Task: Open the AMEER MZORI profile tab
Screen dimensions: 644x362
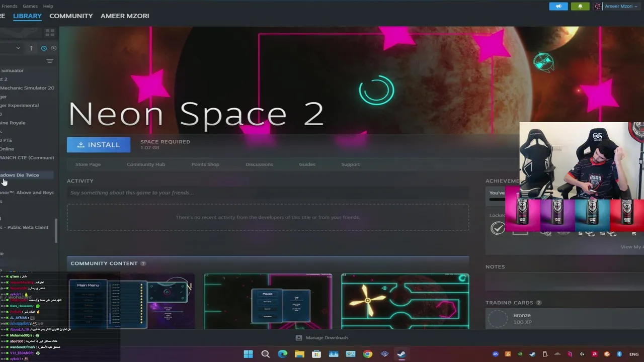Action: point(125,16)
